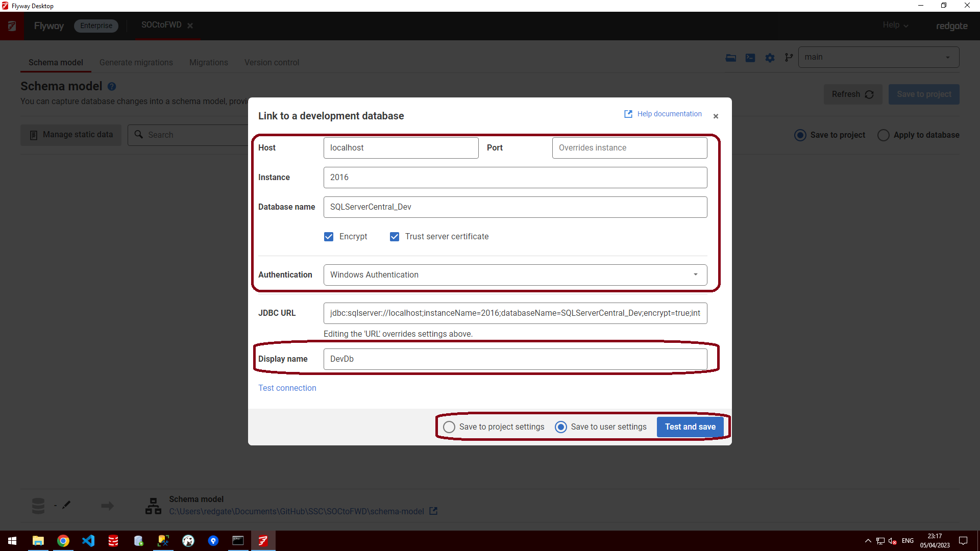Click the Test connection link

287,388
